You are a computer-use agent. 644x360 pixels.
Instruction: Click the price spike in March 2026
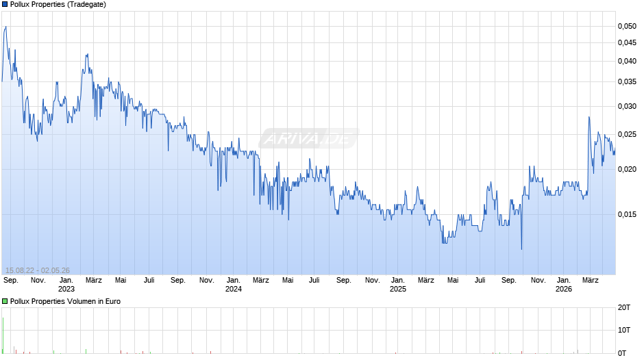pyautogui.click(x=589, y=118)
